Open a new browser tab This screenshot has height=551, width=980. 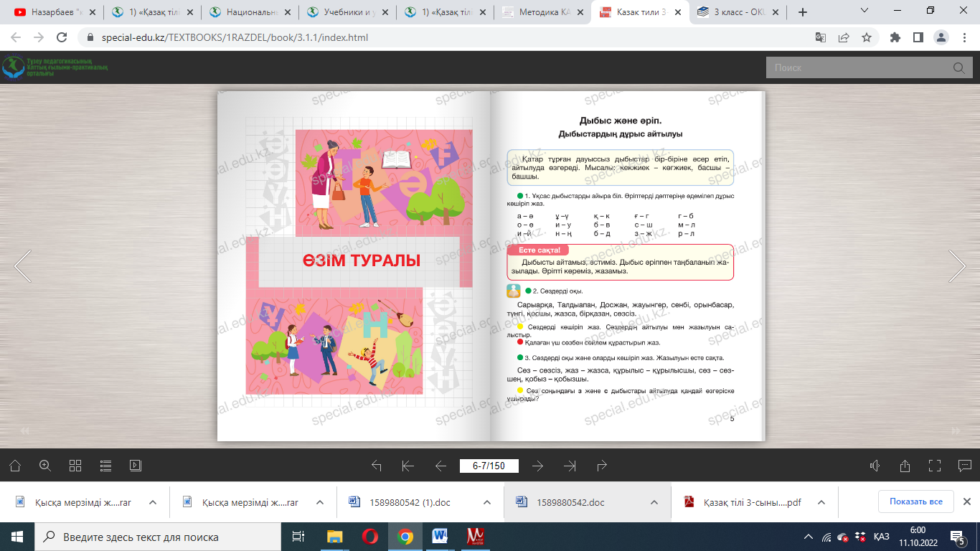pyautogui.click(x=803, y=12)
